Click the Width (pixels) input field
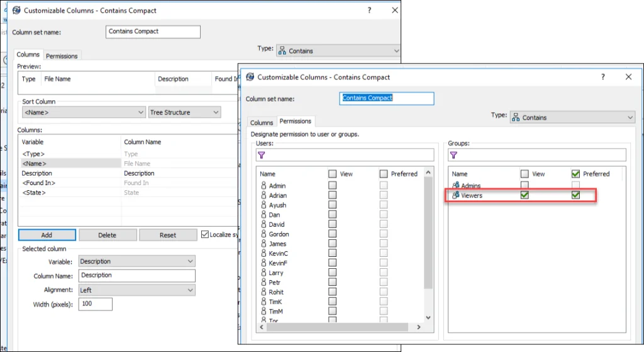 click(x=96, y=305)
